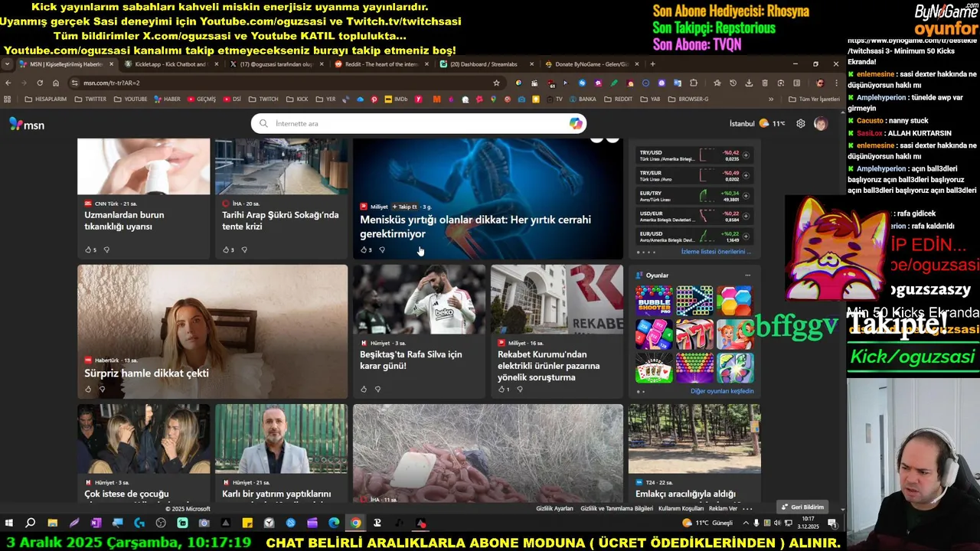The height and width of the screenshot is (551, 980).
Task: Click the MSN logo
Action: tap(27, 124)
